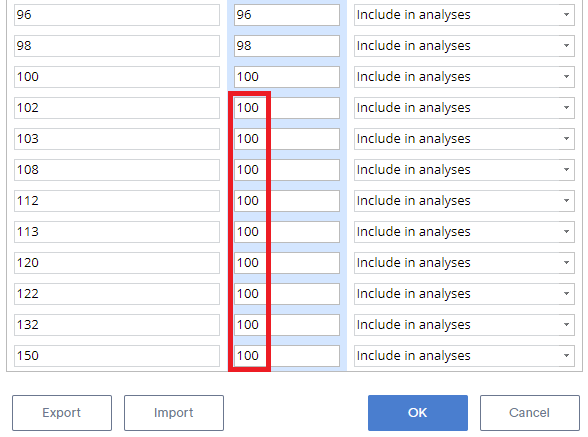Screen dimensions: 588x437
Task: Click the original value field showing 132
Action: tap(117, 325)
